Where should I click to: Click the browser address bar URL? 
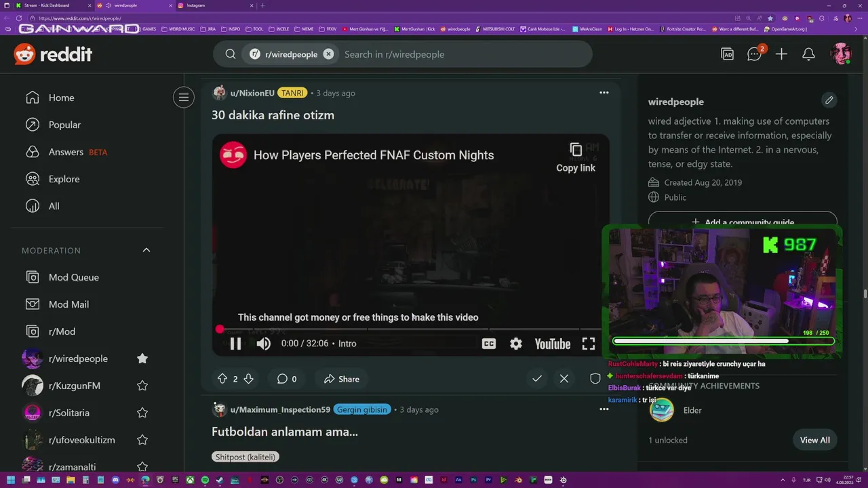[80, 18]
